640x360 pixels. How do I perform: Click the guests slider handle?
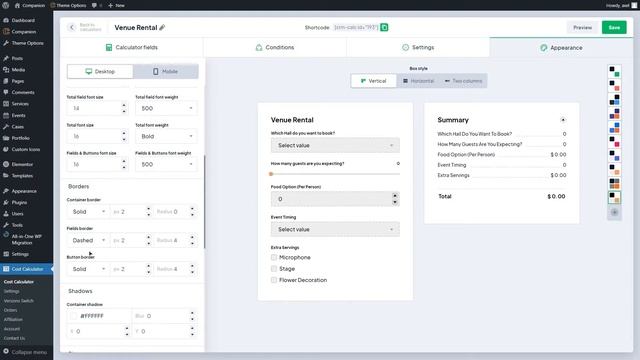pyautogui.click(x=271, y=174)
